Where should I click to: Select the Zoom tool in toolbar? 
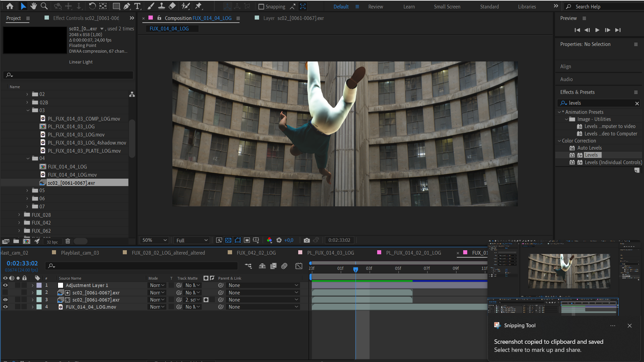tap(44, 6)
